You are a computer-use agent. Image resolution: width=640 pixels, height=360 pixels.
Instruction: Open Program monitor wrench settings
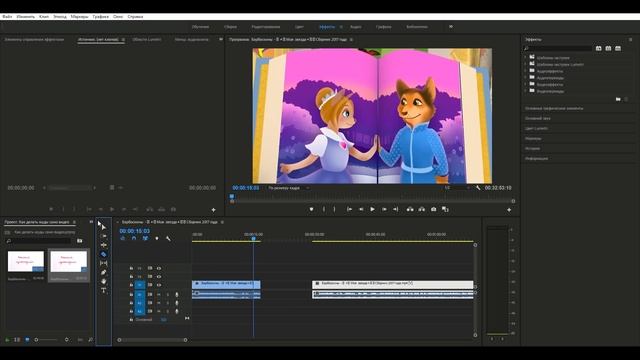(478, 188)
